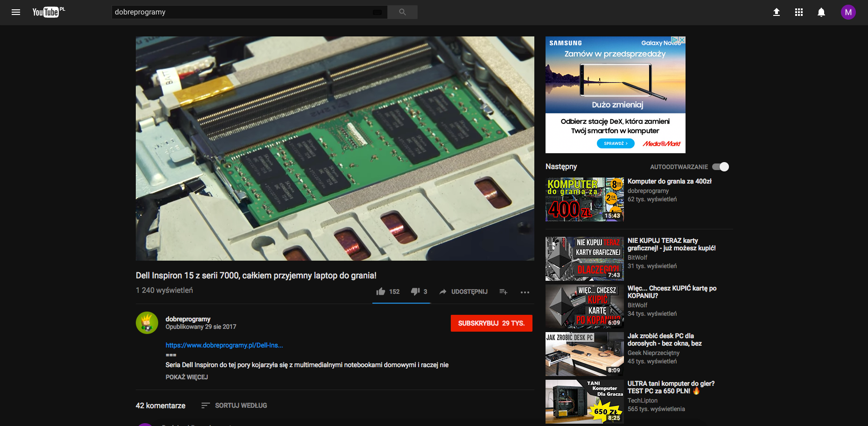This screenshot has height=426, width=868.
Task: Open the dobreprogramy.pl description link
Action: pyautogui.click(x=224, y=345)
